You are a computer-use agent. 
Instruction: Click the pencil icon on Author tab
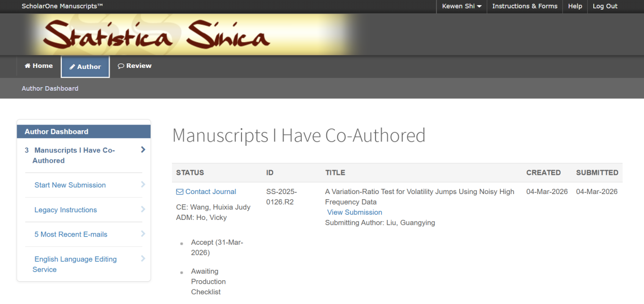(73, 67)
